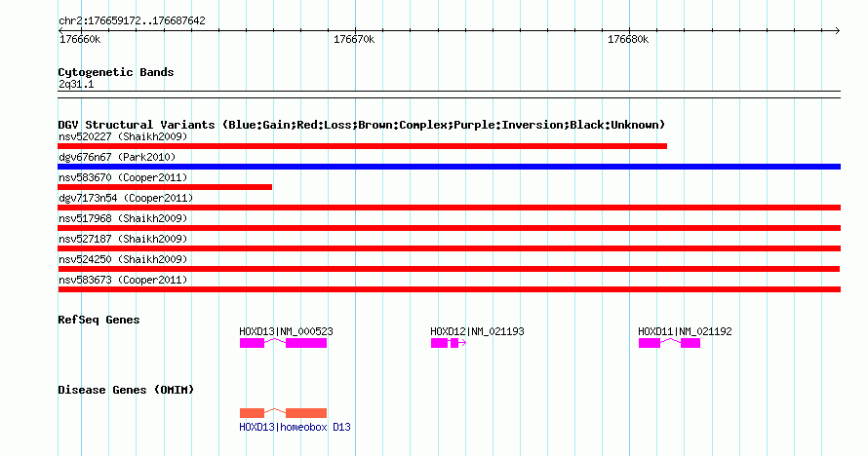
Task: Click the nsv524250 (Shaikh2009) label
Action: tap(123, 259)
